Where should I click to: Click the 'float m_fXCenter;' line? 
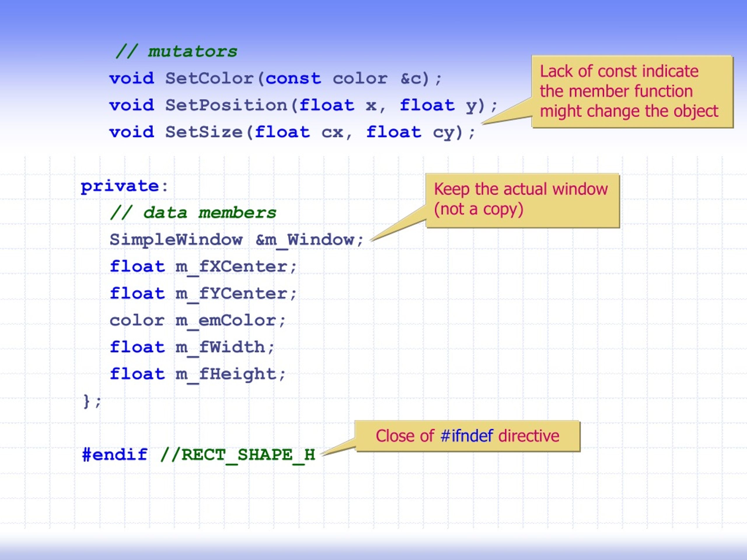pyautogui.click(x=203, y=267)
